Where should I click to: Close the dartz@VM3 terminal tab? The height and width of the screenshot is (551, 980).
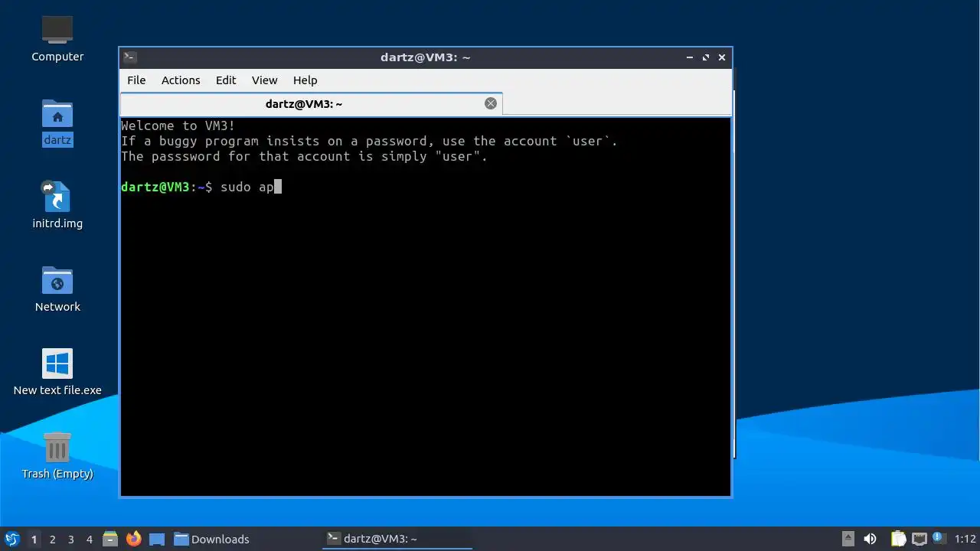tap(491, 103)
